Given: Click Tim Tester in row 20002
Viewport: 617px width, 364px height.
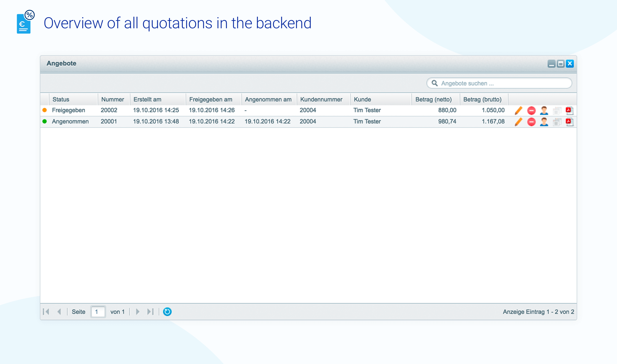Looking at the screenshot, I should click(367, 110).
